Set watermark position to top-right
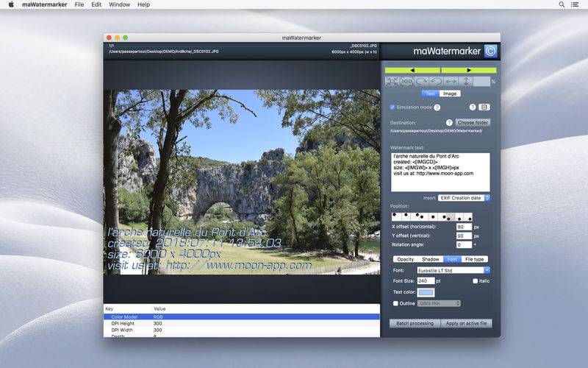This screenshot has width=588, height=368. tap(415, 216)
